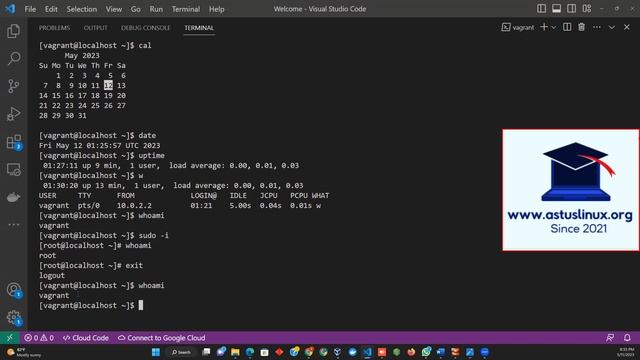Open the Remote Explorer view
Viewport: 640px width, 360px height.
[x=13, y=169]
